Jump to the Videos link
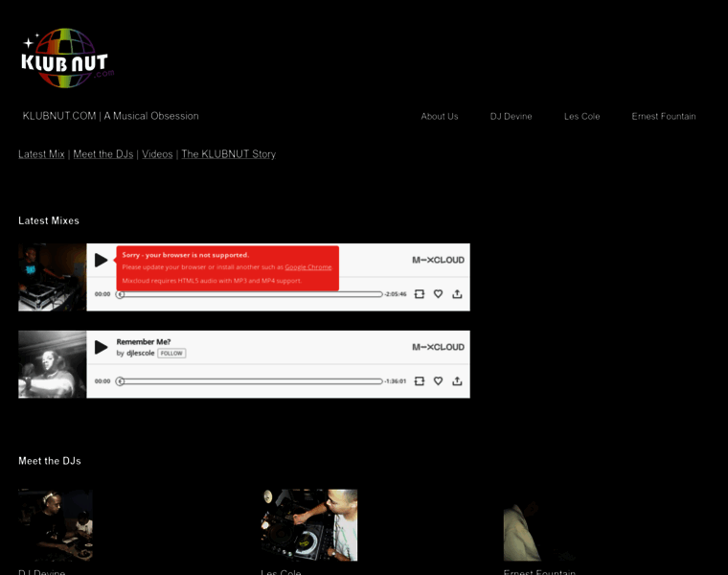The image size is (728, 575). pyautogui.click(x=157, y=154)
